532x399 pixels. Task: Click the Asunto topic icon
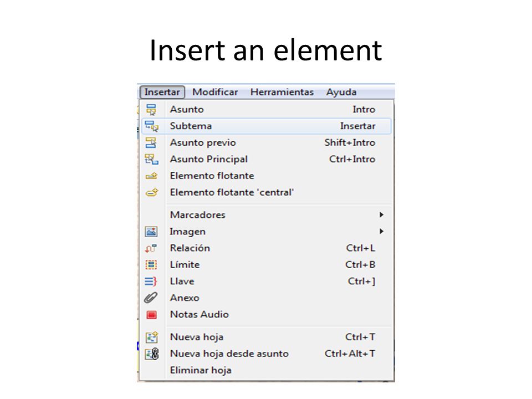pos(151,110)
